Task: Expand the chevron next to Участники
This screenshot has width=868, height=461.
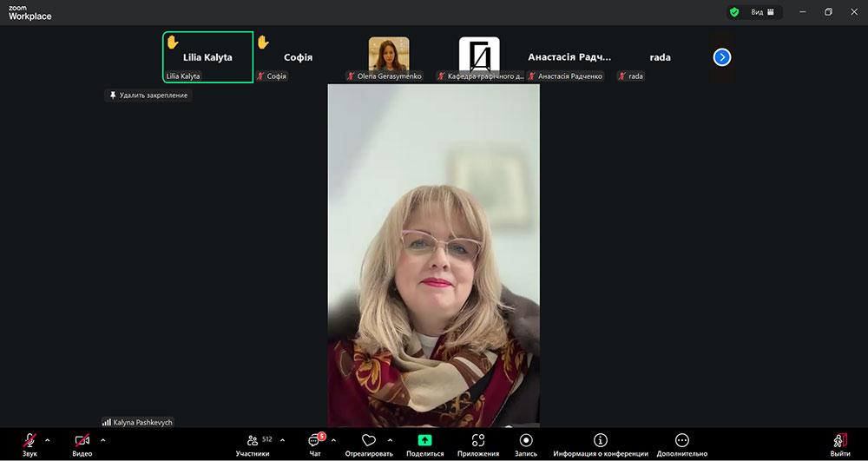Action: pos(282,440)
